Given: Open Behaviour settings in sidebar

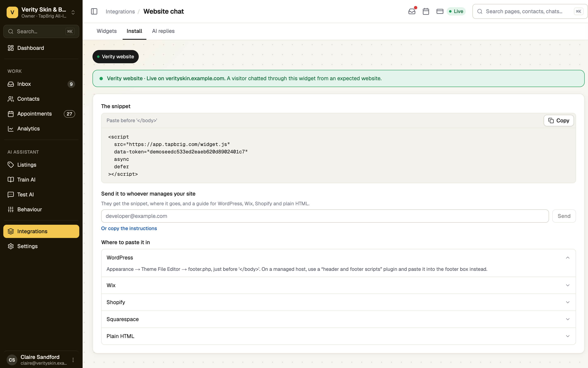Looking at the screenshot, I should [x=41, y=209].
